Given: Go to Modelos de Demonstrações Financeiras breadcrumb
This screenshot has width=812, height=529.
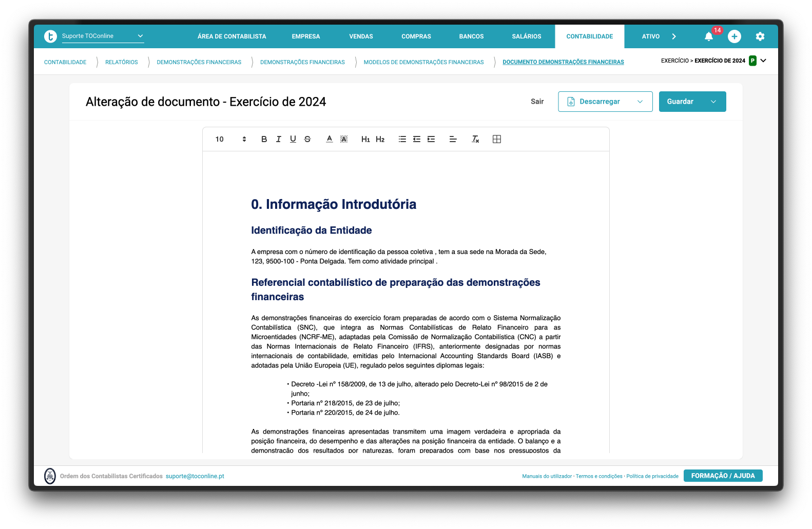Looking at the screenshot, I should pyautogui.click(x=424, y=62).
